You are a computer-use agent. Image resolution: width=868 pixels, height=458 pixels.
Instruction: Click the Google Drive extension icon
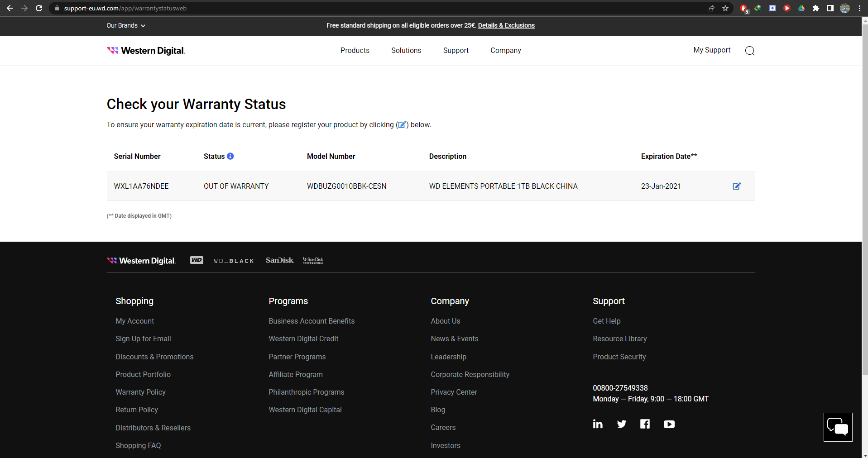click(x=801, y=8)
